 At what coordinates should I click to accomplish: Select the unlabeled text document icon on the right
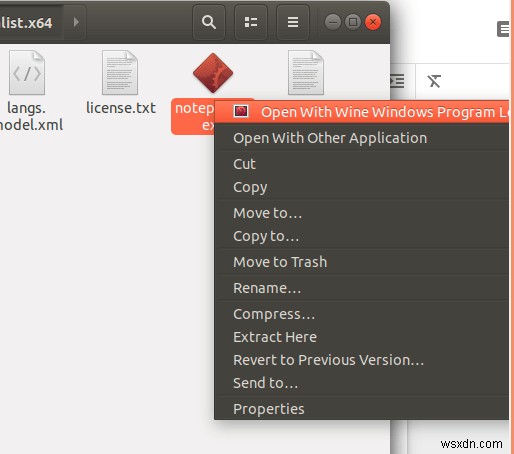pyautogui.click(x=306, y=73)
